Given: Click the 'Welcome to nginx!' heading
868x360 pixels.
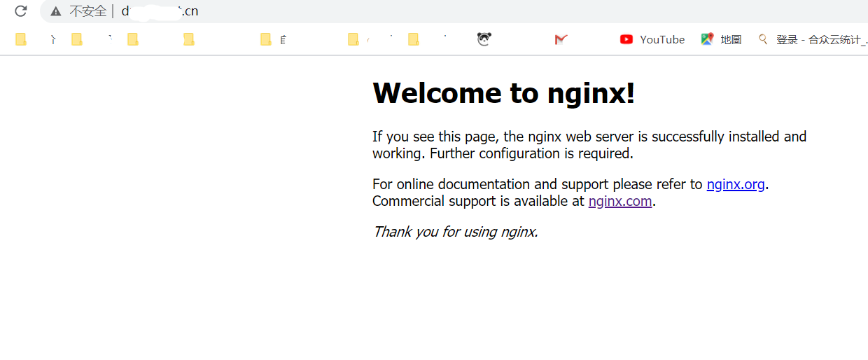Looking at the screenshot, I should (503, 93).
